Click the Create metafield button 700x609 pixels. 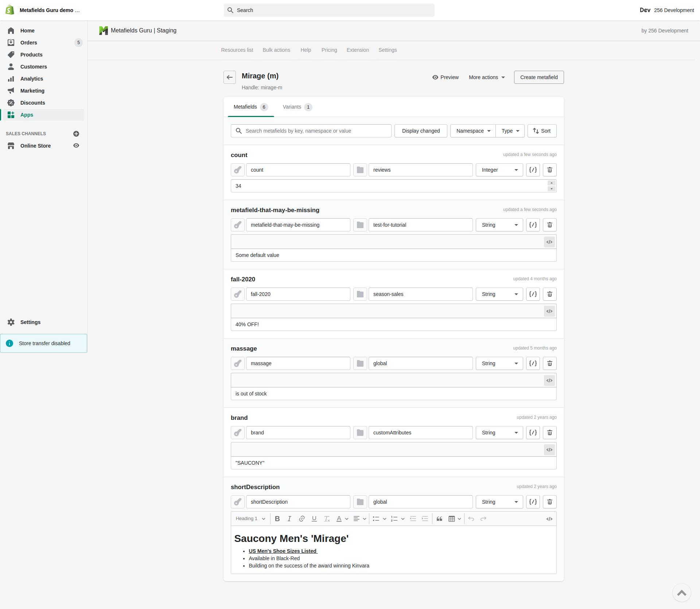pos(538,77)
